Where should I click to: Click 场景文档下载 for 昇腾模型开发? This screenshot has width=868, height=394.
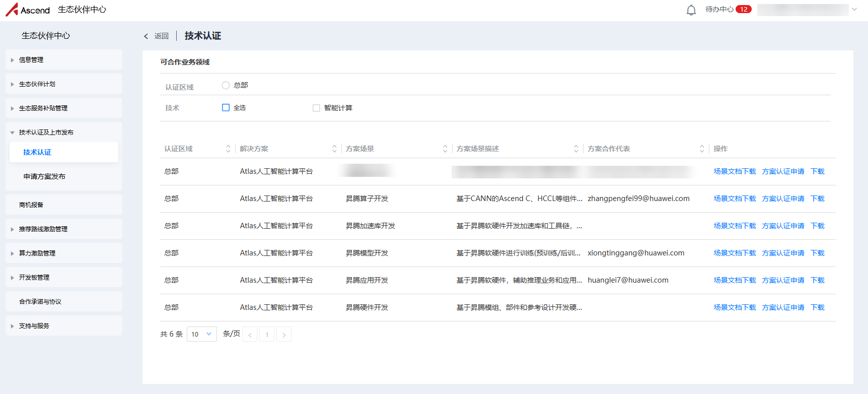click(735, 253)
